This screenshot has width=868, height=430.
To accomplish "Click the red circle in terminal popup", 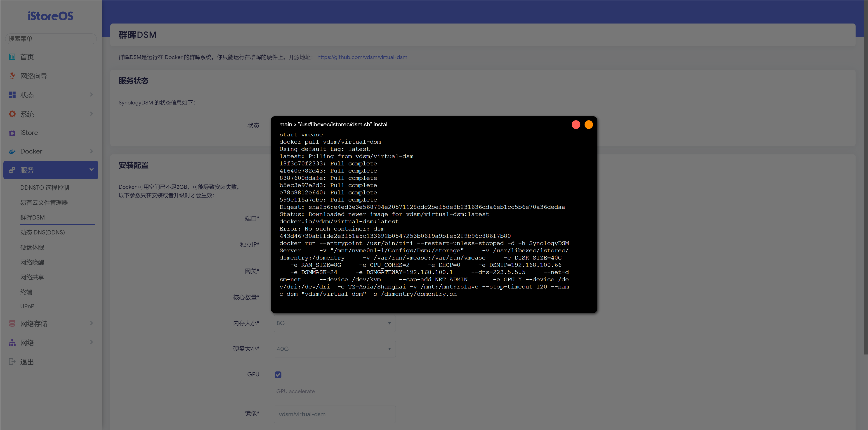I will click(576, 124).
